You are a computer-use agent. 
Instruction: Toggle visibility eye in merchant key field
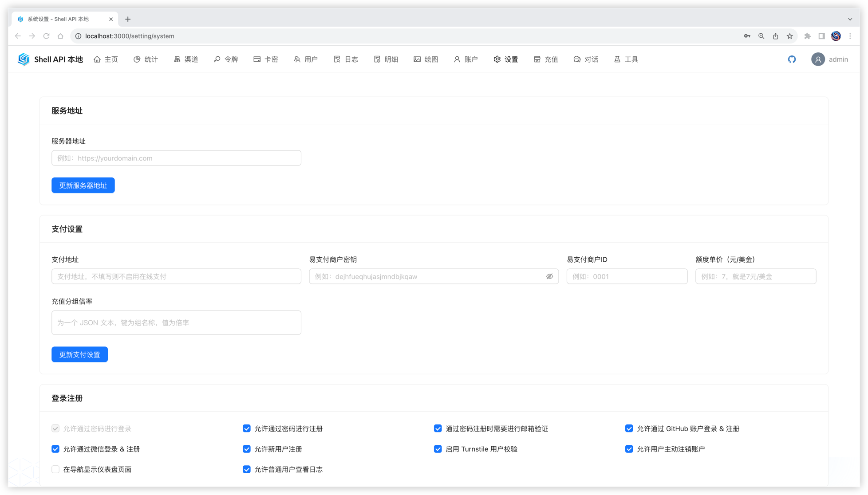549,276
